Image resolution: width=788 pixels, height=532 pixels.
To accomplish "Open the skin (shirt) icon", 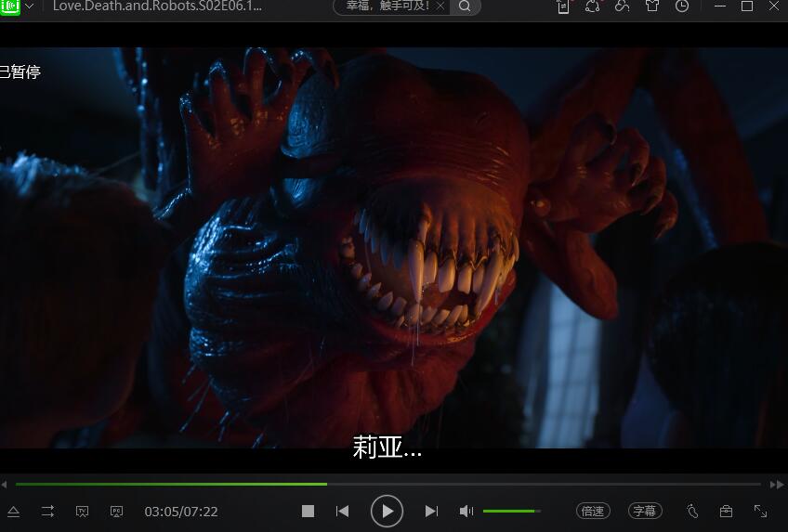I will click(652, 6).
